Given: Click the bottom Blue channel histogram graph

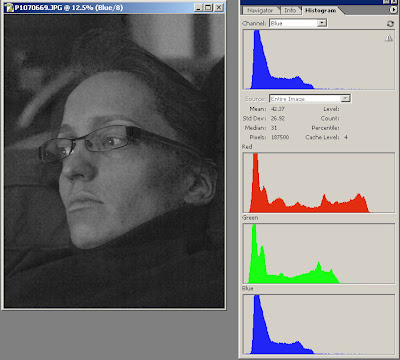Looking at the screenshot, I should click(319, 324).
